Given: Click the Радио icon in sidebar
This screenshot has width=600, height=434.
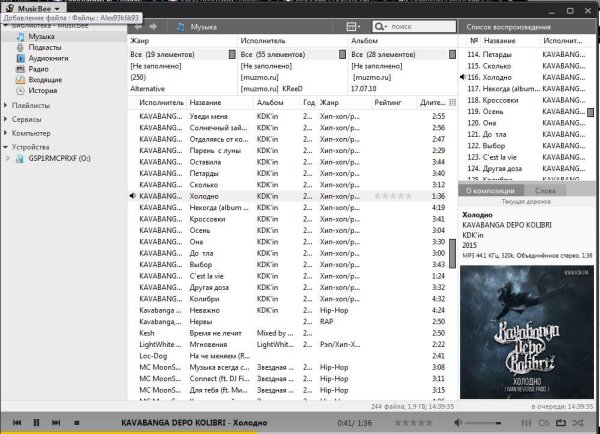Looking at the screenshot, I should [20, 69].
